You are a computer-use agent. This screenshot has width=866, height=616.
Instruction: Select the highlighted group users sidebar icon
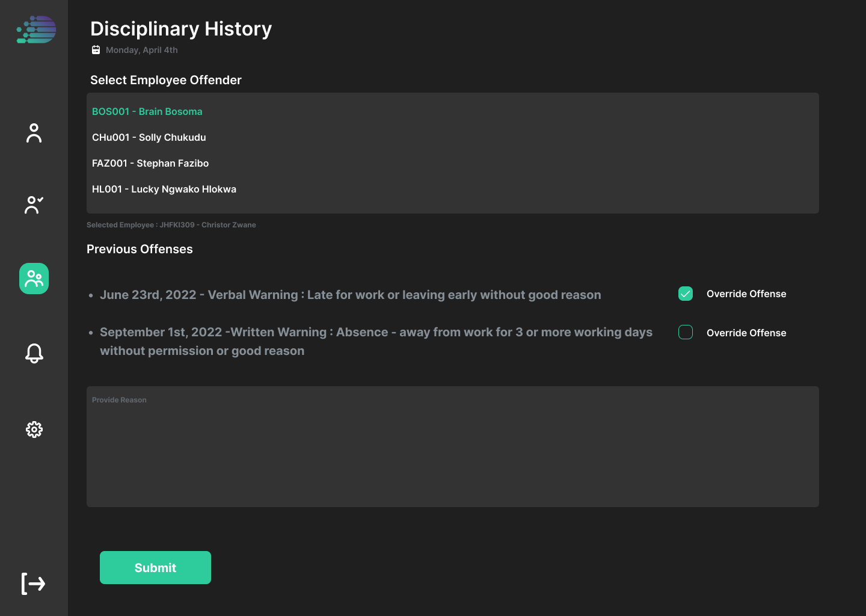point(34,279)
